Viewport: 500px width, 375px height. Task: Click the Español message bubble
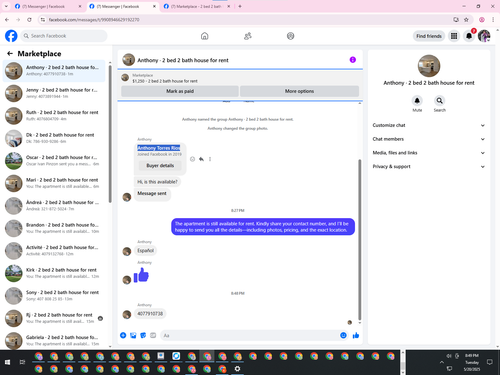(146, 251)
